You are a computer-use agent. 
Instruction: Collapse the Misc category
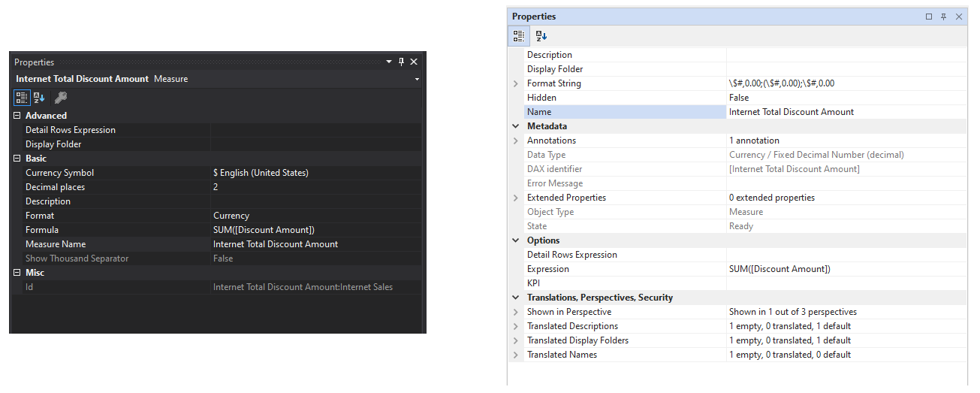[17, 273]
